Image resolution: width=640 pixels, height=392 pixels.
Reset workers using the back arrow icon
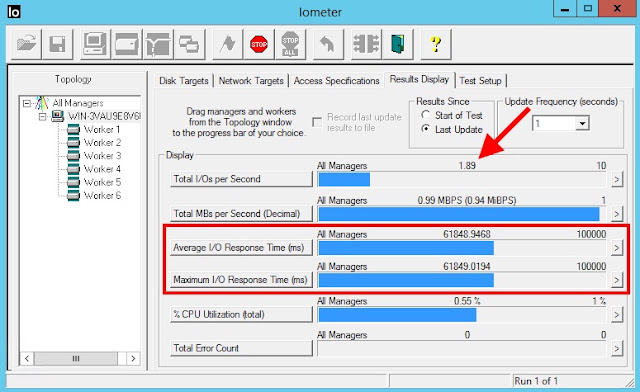click(x=328, y=44)
